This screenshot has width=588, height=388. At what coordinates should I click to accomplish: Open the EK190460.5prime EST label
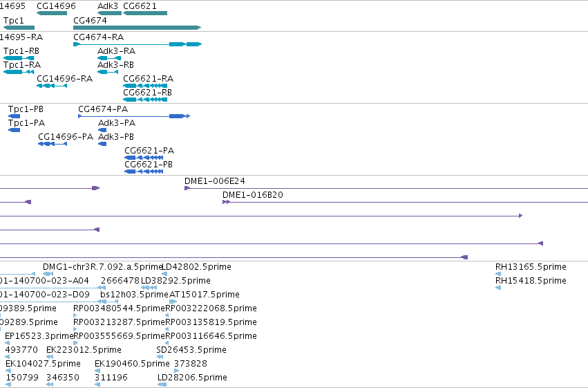pos(132,364)
